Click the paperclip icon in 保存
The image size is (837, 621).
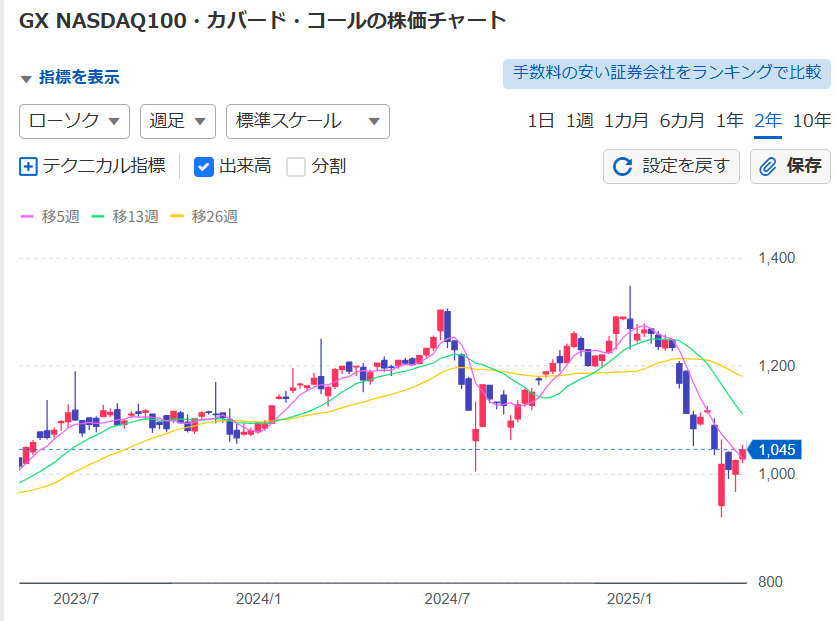(x=768, y=167)
